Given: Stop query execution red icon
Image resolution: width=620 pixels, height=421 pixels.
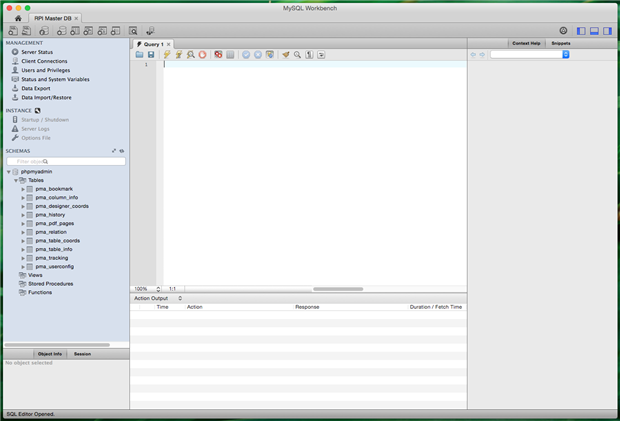Looking at the screenshot, I should click(x=202, y=55).
